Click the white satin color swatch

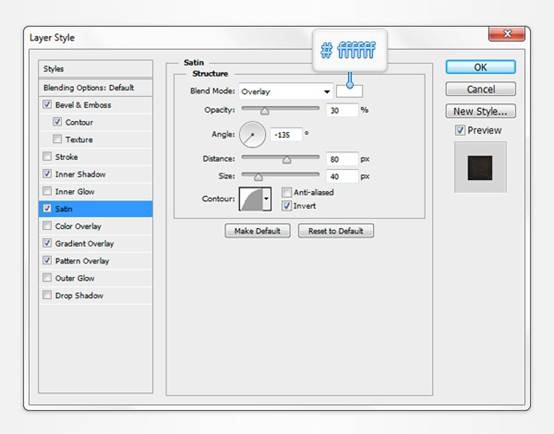349,92
